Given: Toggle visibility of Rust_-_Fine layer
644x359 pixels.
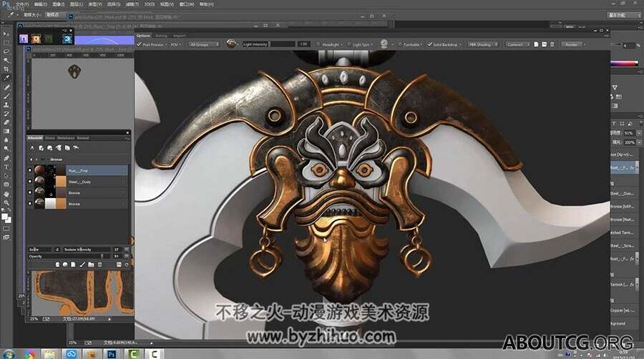Looking at the screenshot, I should click(30, 170).
